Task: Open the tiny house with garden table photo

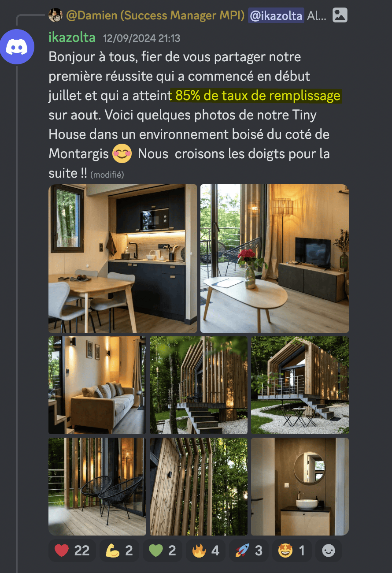Action: point(300,385)
